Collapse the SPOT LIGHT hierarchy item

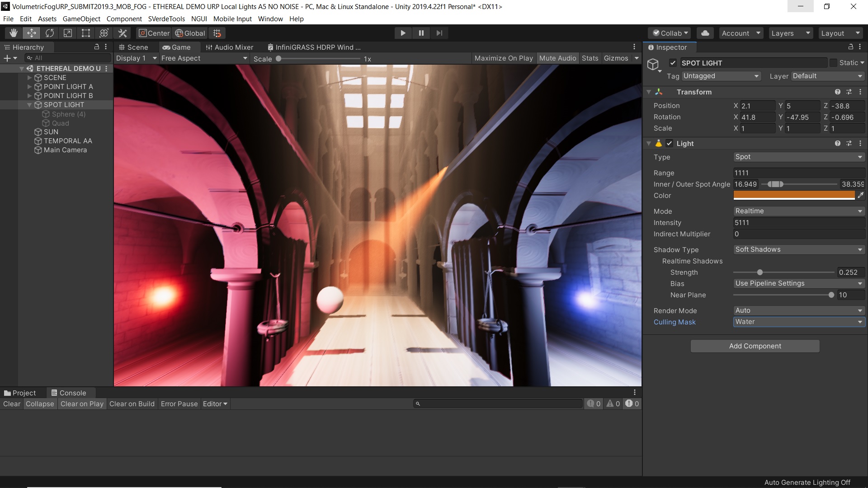point(29,104)
